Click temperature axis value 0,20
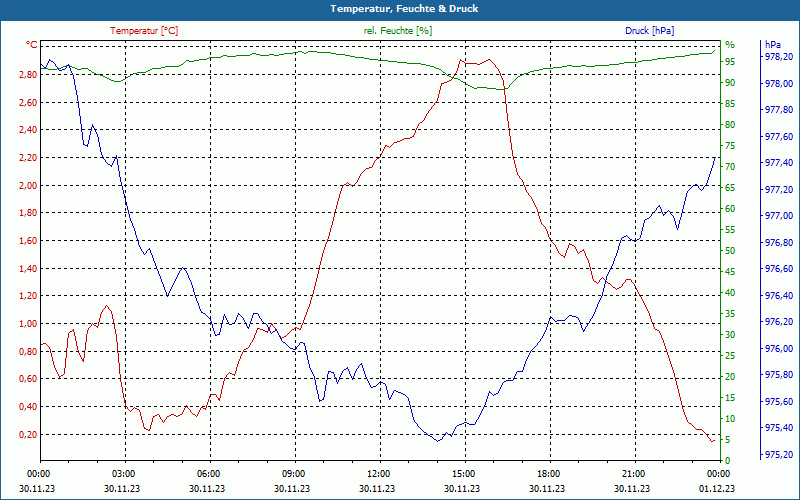 (x=29, y=435)
